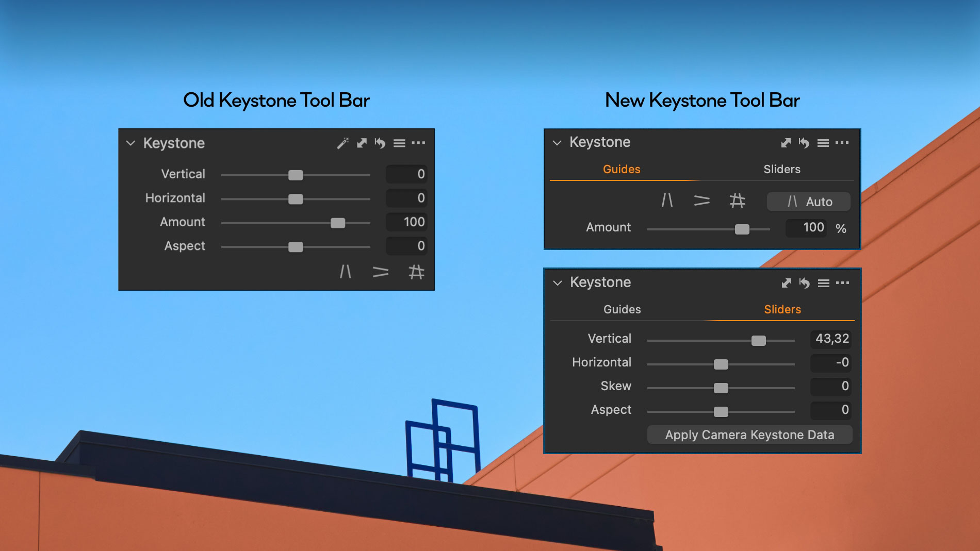Click the Keystone panel title text
Image resolution: width=980 pixels, height=551 pixels.
pyautogui.click(x=174, y=143)
